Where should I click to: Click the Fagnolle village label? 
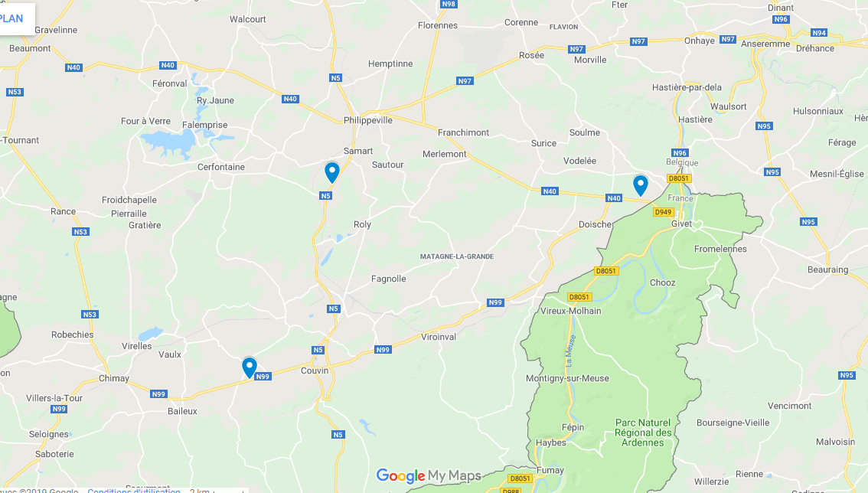(389, 279)
